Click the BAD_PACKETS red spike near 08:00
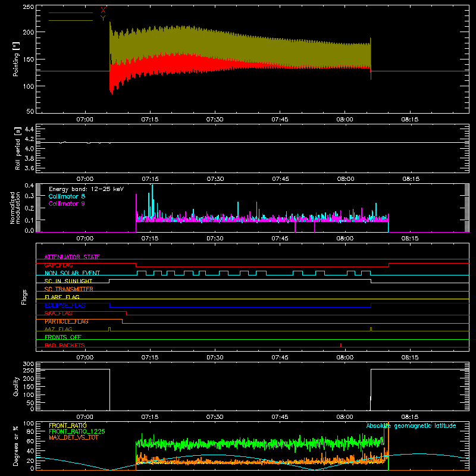Image resolution: width=476 pixels, height=476 pixels. 341,345
